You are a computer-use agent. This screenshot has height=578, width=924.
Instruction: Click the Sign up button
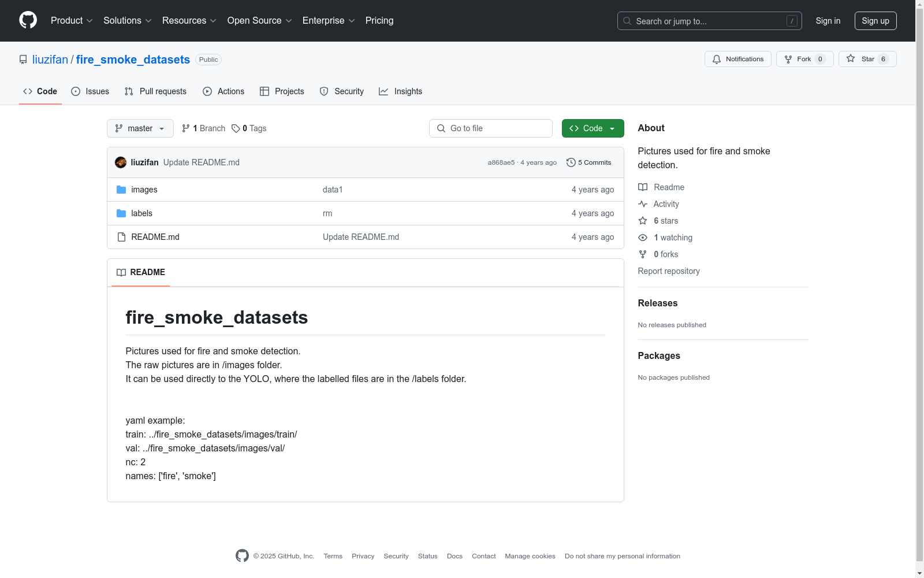[x=875, y=21]
